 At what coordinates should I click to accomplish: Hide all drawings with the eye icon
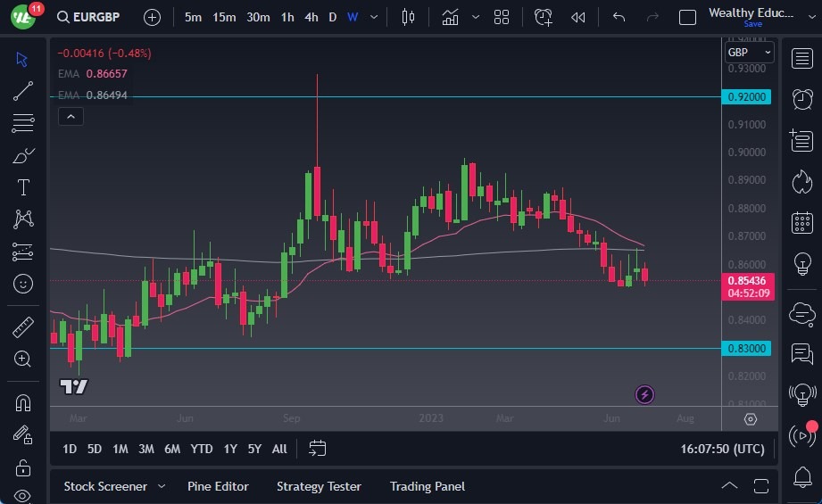23,496
